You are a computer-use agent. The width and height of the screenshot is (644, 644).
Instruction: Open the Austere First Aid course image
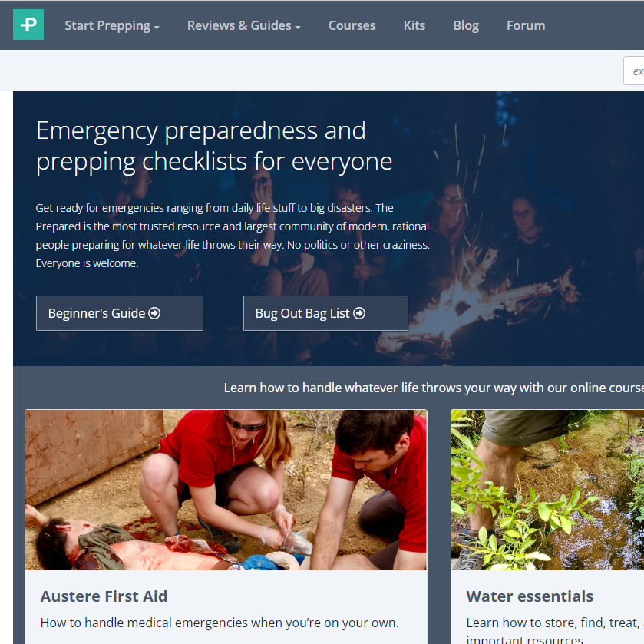pos(226,490)
